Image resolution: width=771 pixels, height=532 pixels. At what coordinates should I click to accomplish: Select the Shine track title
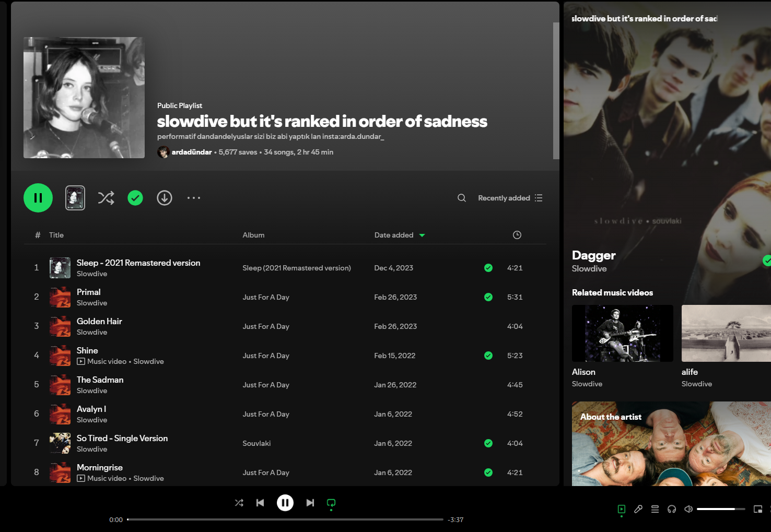(87, 350)
